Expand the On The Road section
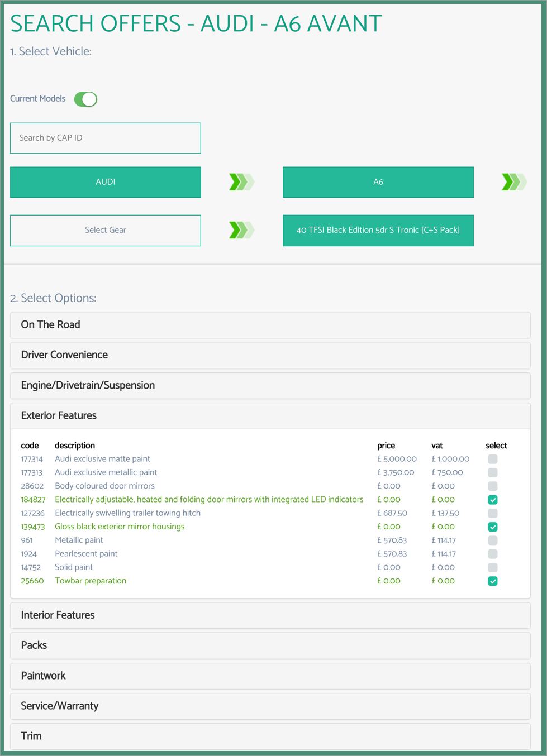Viewport: 547px width, 756px height. click(x=270, y=324)
